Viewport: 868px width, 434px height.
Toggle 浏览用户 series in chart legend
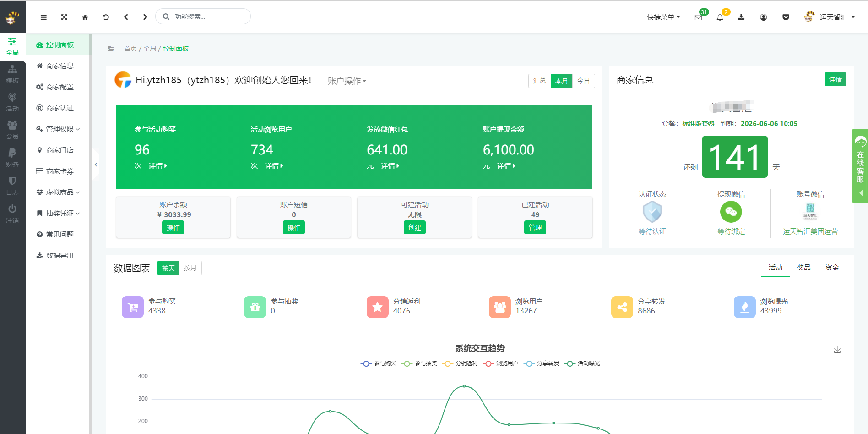500,363
